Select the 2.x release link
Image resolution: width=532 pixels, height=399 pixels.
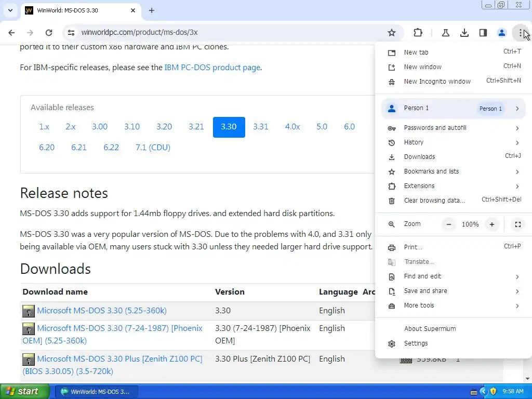pyautogui.click(x=71, y=127)
